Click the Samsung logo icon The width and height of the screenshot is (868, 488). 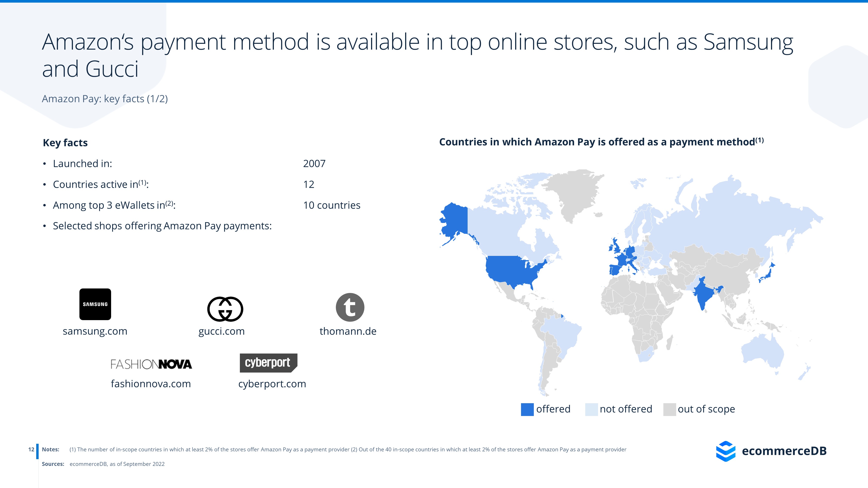click(95, 304)
